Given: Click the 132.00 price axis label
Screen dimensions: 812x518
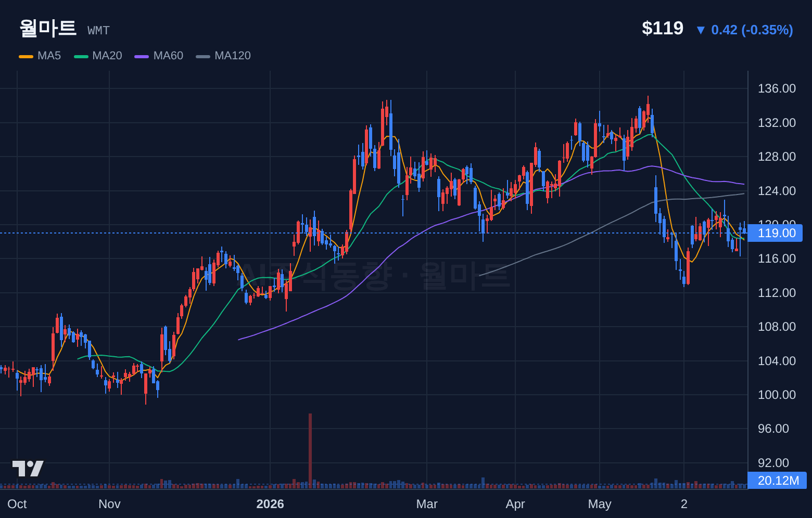Looking at the screenshot, I should point(777,123).
